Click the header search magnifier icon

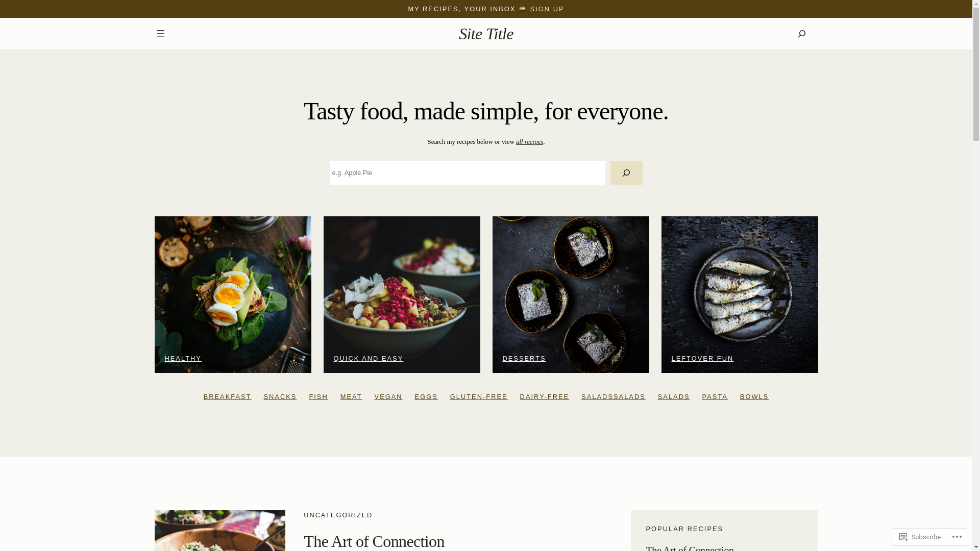(x=801, y=34)
